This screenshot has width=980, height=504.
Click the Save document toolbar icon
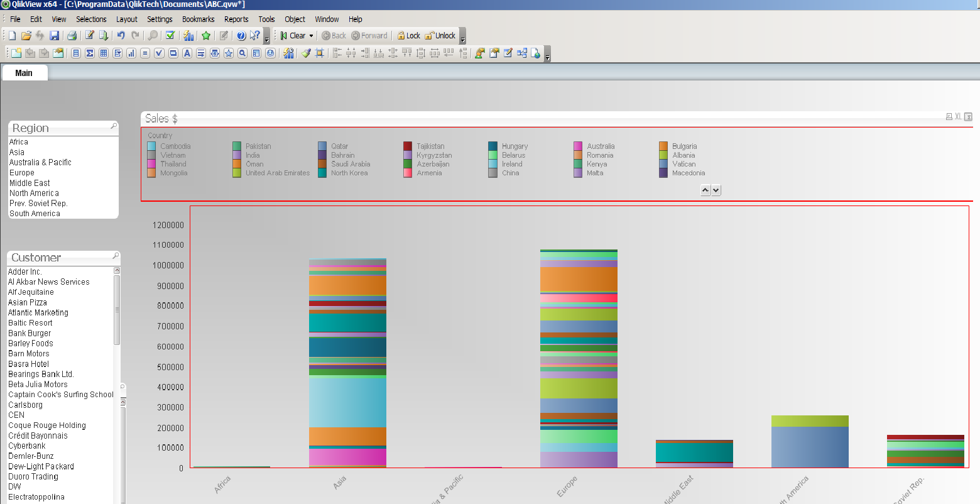click(54, 36)
